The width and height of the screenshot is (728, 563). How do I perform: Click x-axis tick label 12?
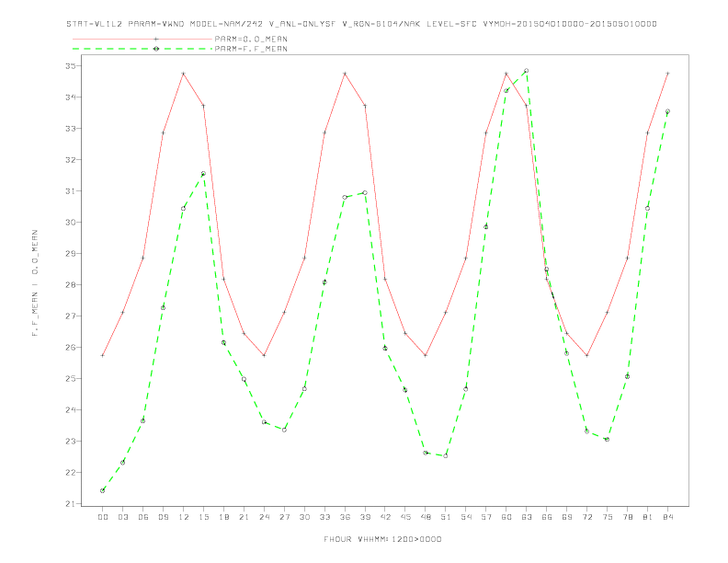(184, 517)
